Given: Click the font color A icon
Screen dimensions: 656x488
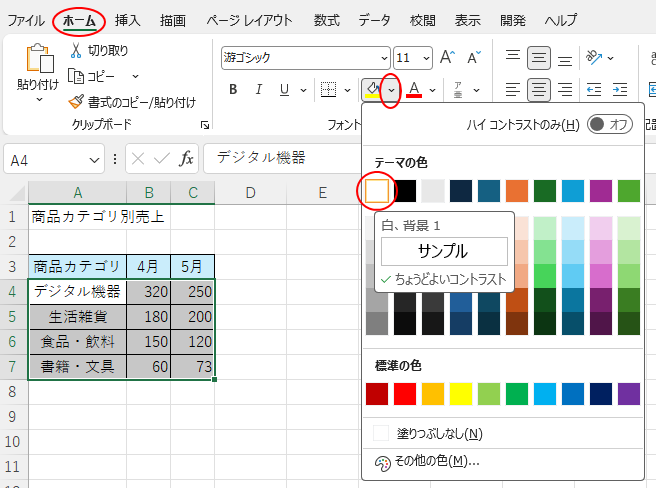Looking at the screenshot, I should (414, 90).
